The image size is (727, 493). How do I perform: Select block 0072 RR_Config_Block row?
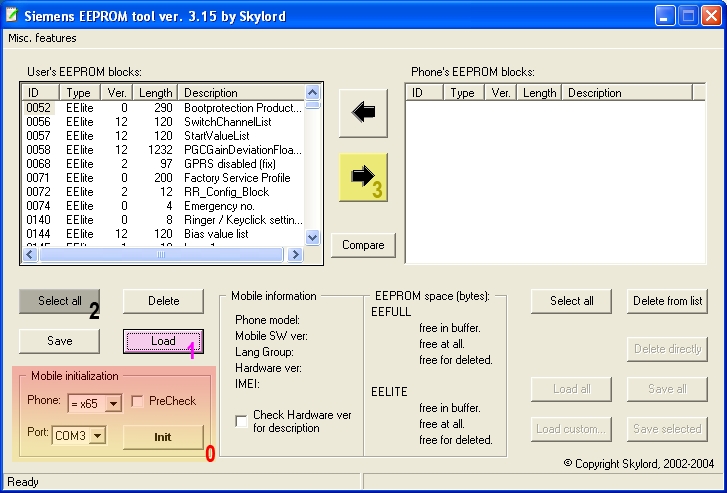pyautogui.click(x=164, y=192)
